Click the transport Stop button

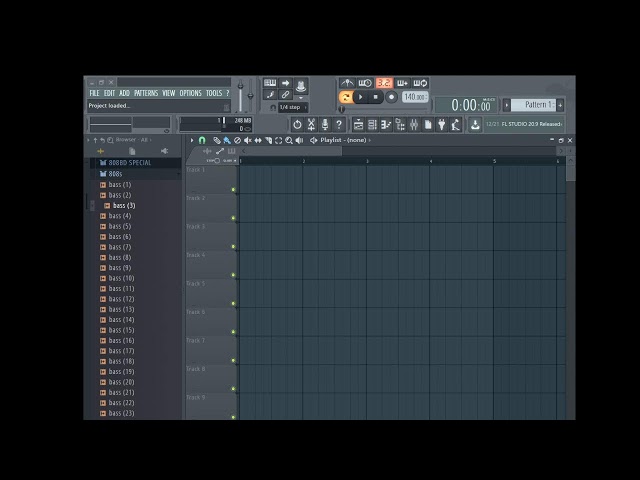376,97
